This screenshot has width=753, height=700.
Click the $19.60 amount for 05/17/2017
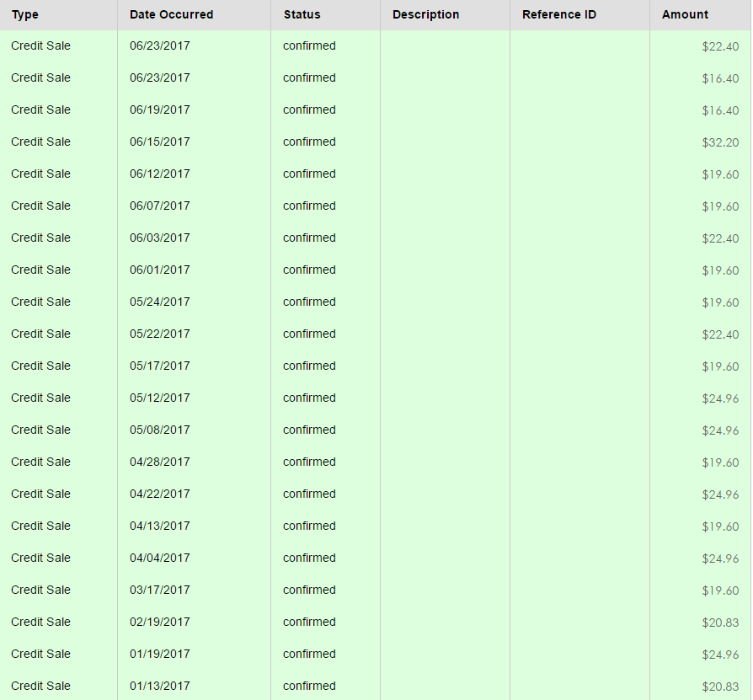point(720,366)
